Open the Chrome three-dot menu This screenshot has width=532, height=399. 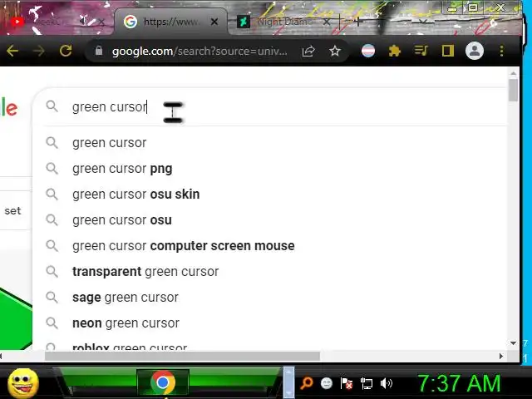[x=501, y=51]
